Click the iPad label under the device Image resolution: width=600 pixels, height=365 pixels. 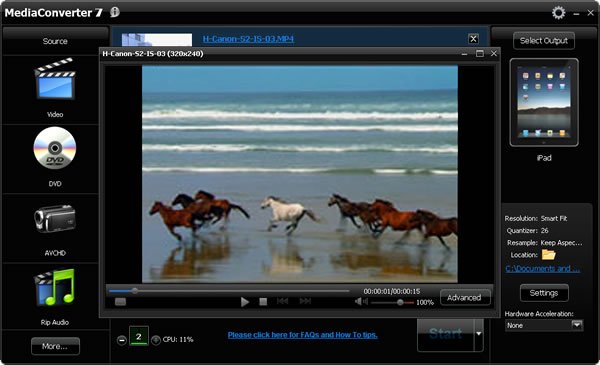click(x=544, y=158)
